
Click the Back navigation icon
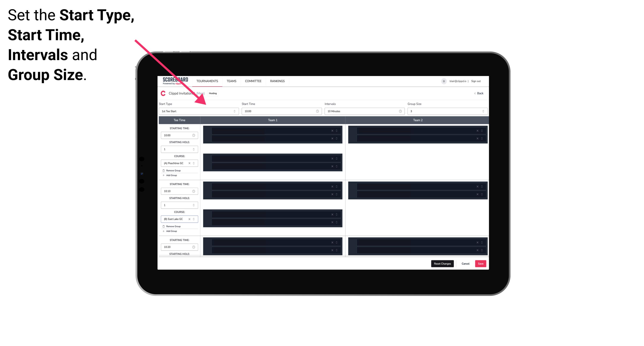point(475,93)
